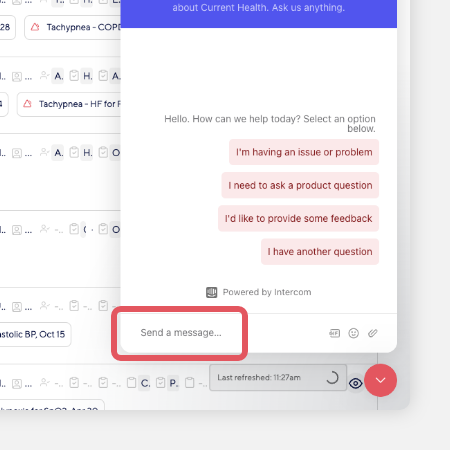The image size is (450, 450).
Task: Click the red alarm icon on Tachypnea COPD
Action: (35, 27)
